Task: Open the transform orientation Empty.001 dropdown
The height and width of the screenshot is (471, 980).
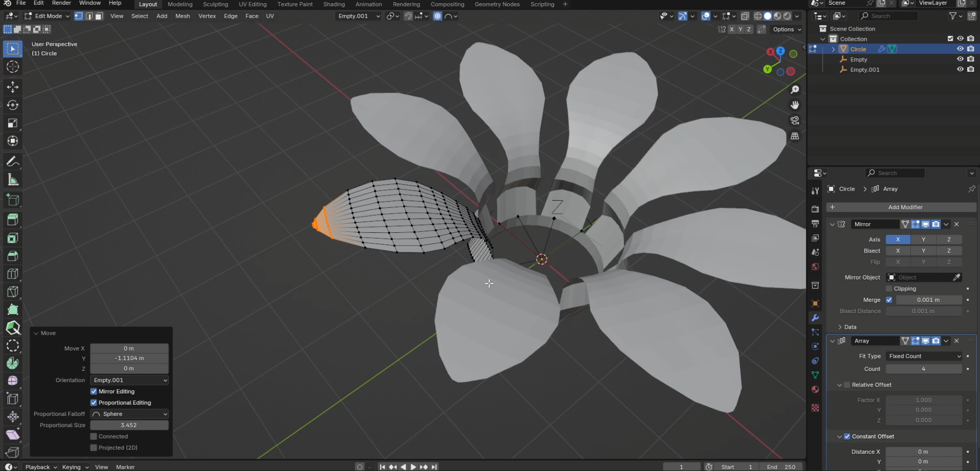Action: coord(359,16)
